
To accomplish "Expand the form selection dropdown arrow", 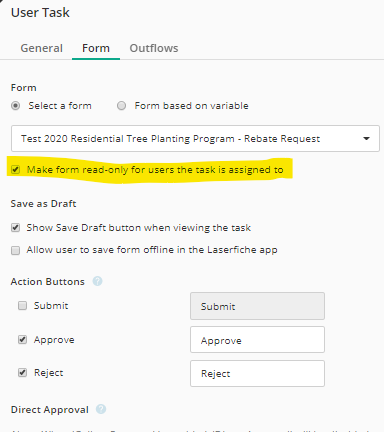I will (366, 139).
